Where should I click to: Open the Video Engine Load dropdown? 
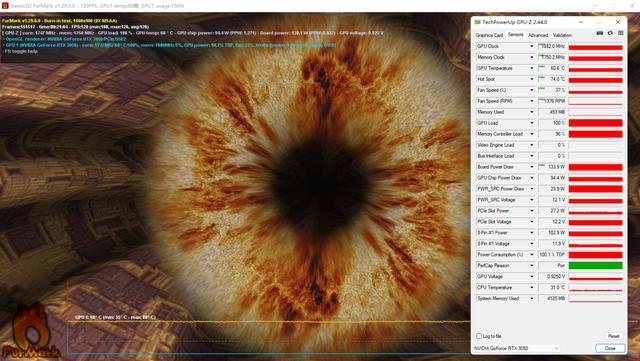pos(531,145)
